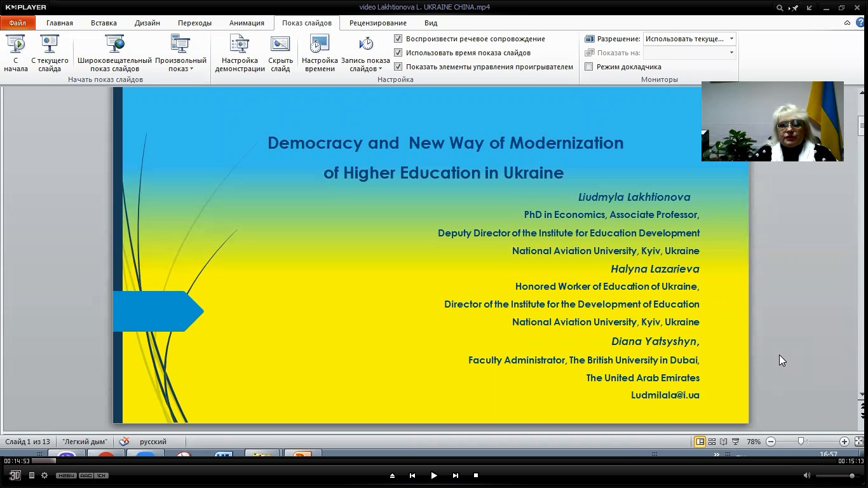Viewport: 868px width, 488px height.
Task: Uncheck play narration checkbox
Action: click(x=398, y=39)
